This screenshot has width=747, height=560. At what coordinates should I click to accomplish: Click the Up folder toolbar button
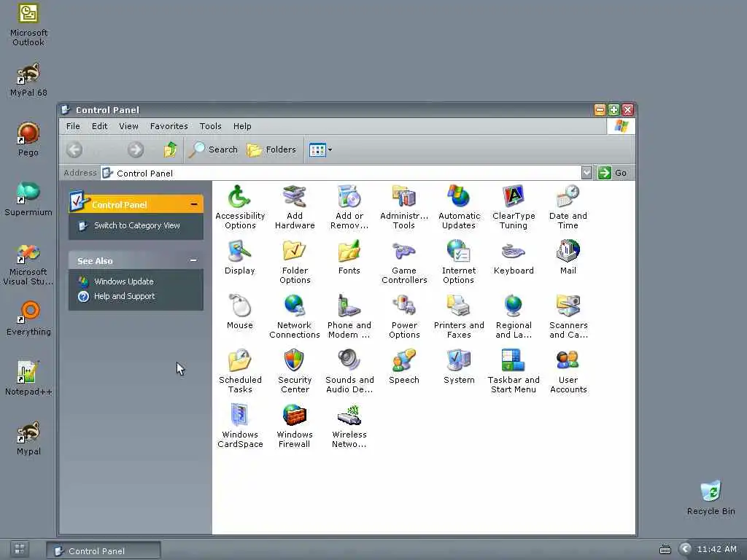pos(170,149)
